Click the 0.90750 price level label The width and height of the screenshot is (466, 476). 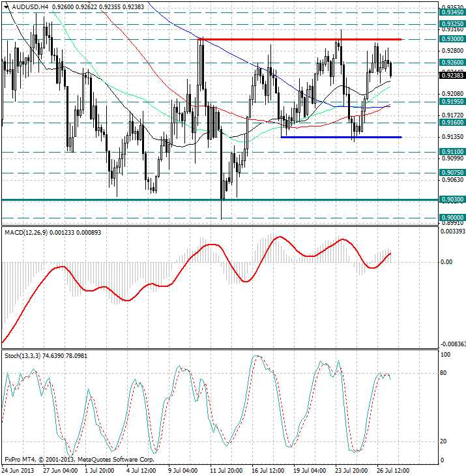(452, 172)
